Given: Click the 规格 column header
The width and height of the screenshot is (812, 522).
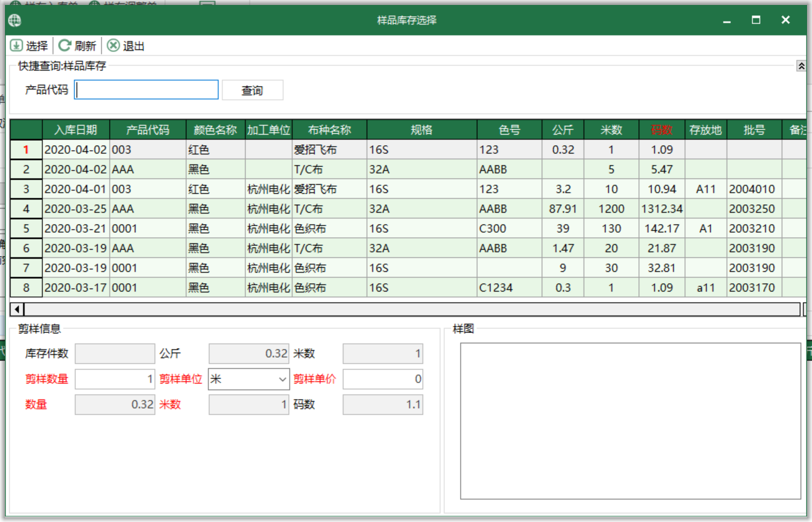Looking at the screenshot, I should (422, 130).
